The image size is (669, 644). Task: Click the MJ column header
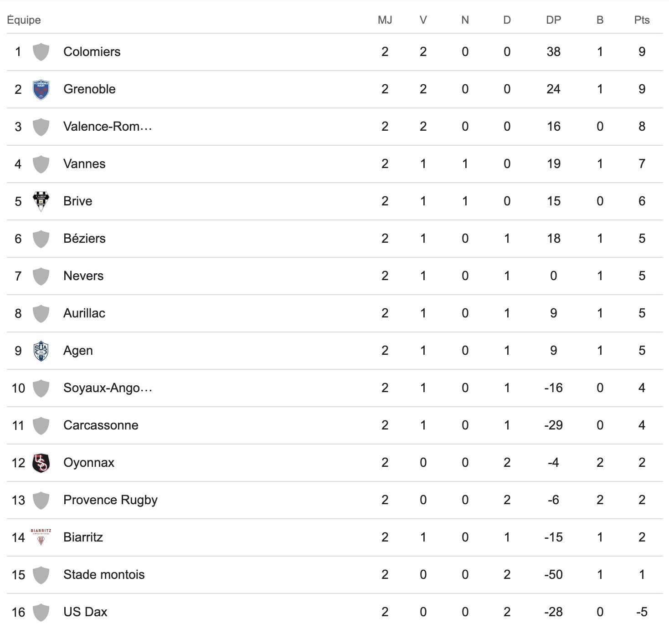click(x=385, y=20)
